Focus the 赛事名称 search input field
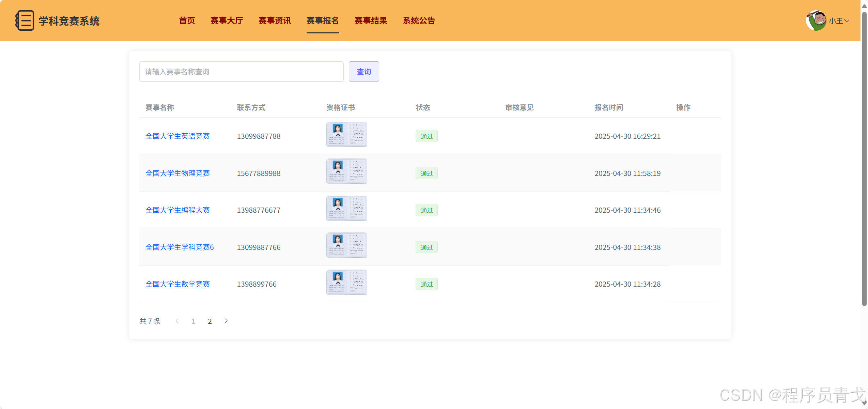The width and height of the screenshot is (868, 409). pos(241,72)
